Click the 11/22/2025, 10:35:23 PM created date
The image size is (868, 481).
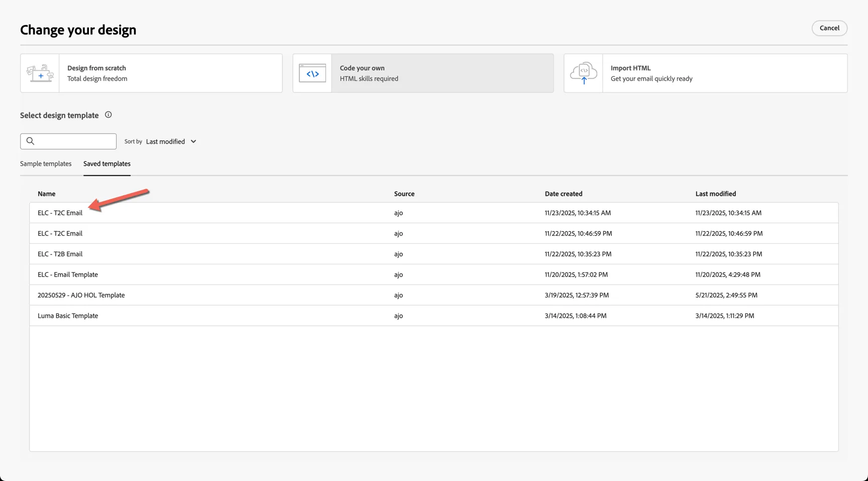click(x=578, y=254)
